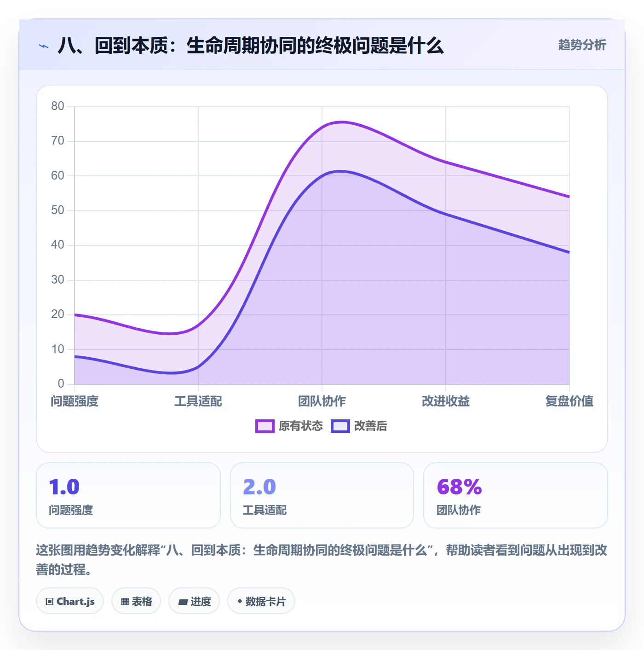Click the heading 八、回到本质 title text
Image resolution: width=644 pixels, height=650 pixels.
click(x=251, y=46)
